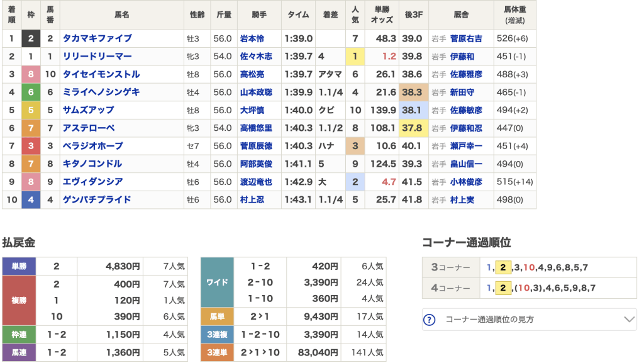Expand コーナー通過順位の見方 chevron
Screen dimensions: 644x363
click(629, 319)
